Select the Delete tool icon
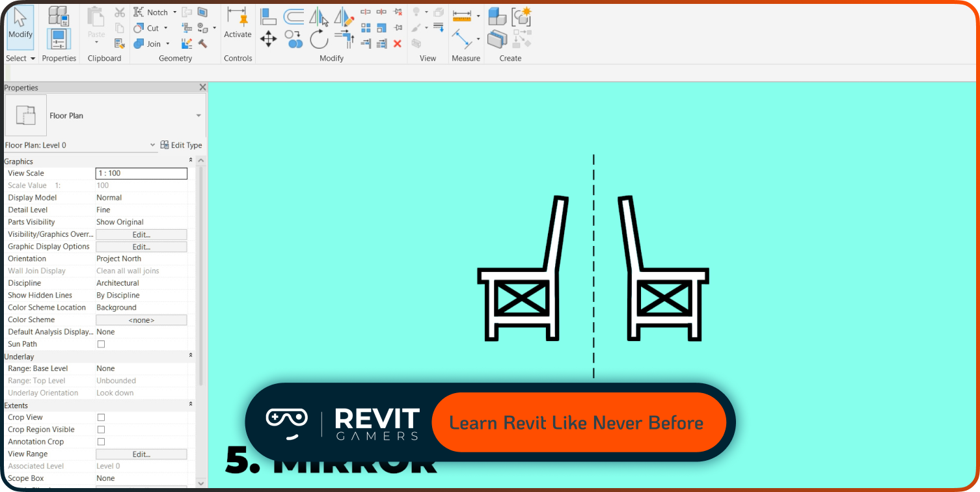This screenshot has height=492, width=980. click(397, 43)
